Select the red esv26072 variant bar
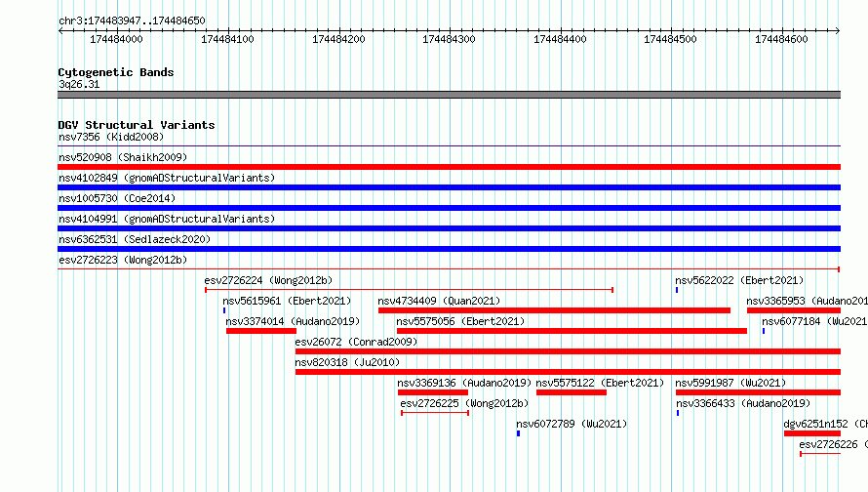 [x=568, y=351]
